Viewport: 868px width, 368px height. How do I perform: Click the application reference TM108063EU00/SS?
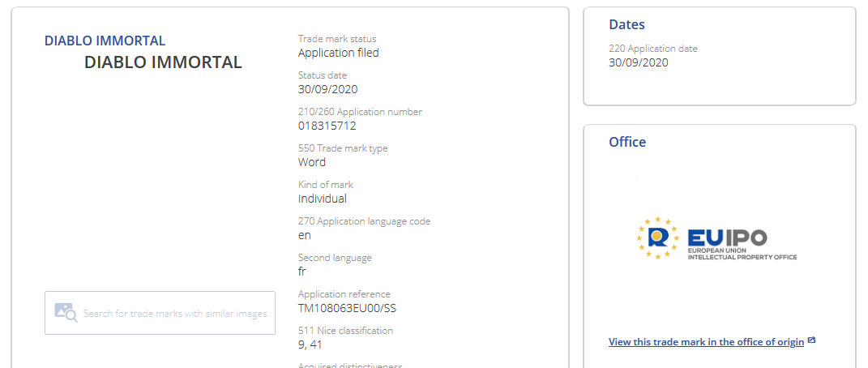[347, 308]
